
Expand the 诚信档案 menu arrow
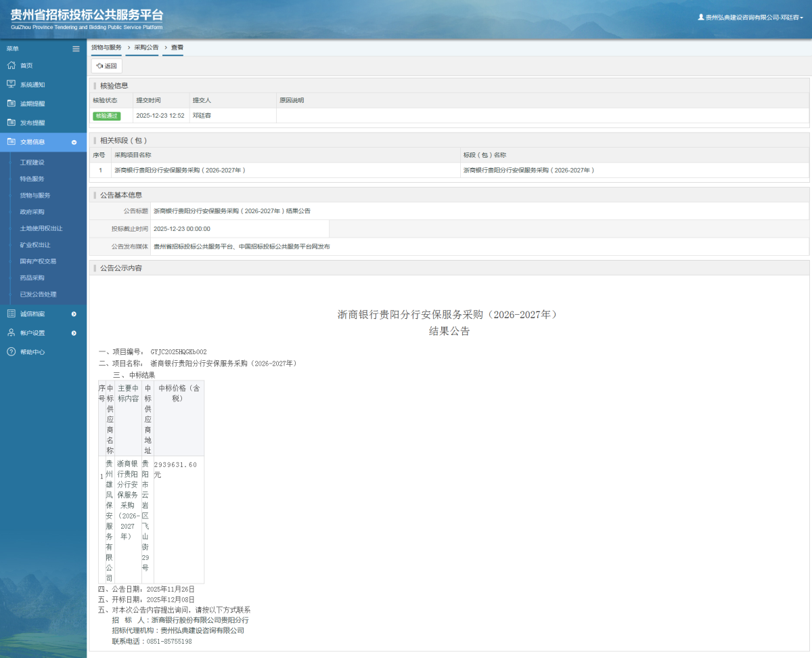pos(74,313)
